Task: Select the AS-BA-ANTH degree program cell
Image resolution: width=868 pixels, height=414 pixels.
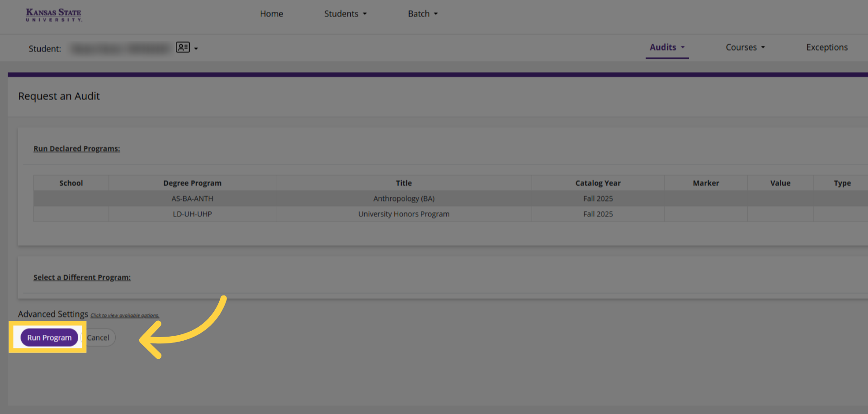Action: (x=192, y=199)
